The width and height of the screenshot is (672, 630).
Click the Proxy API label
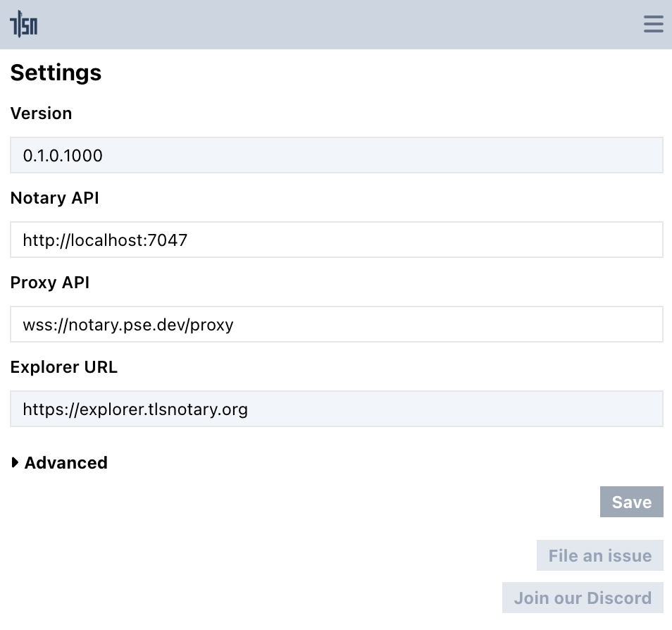pos(50,283)
